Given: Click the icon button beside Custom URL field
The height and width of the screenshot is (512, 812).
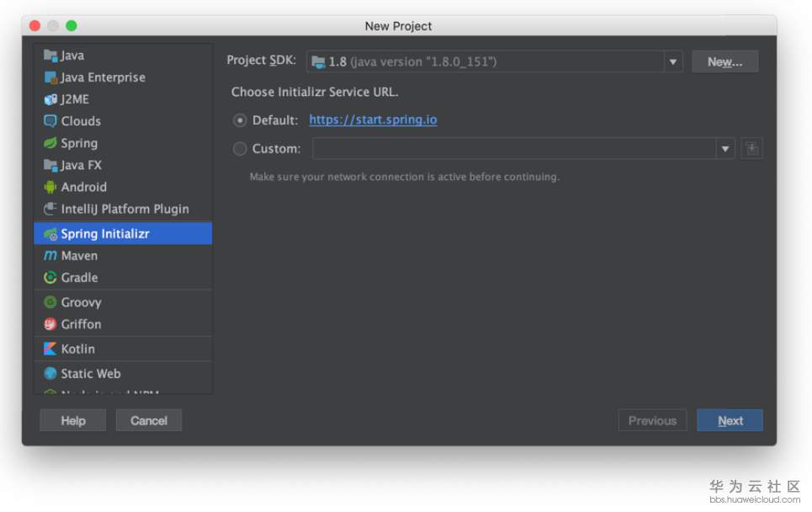Looking at the screenshot, I should point(751,149).
